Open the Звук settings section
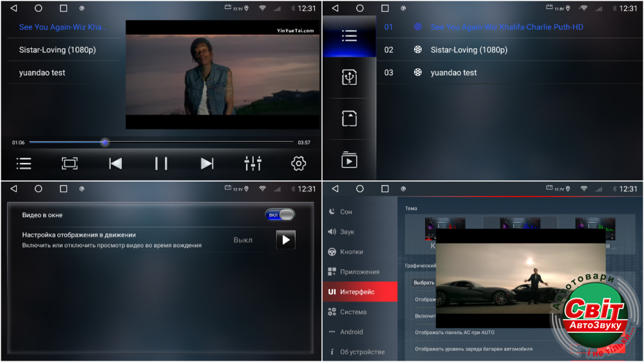The width and height of the screenshot is (644, 362). coord(347,232)
